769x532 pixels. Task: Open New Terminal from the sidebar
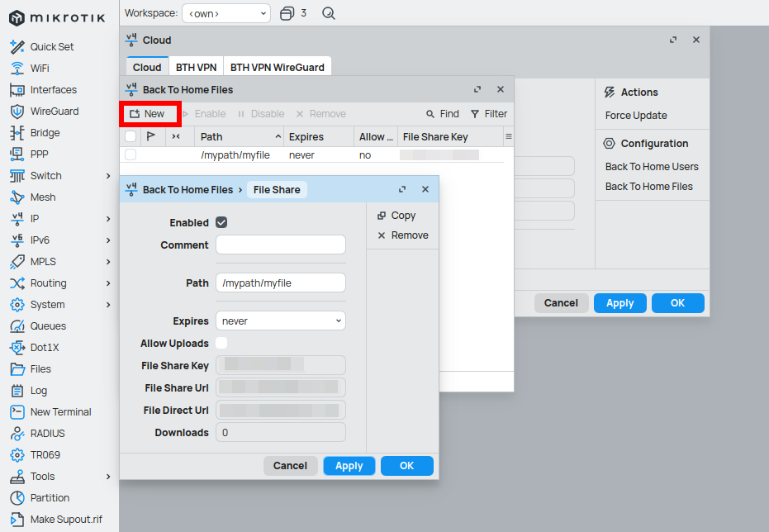(x=60, y=412)
